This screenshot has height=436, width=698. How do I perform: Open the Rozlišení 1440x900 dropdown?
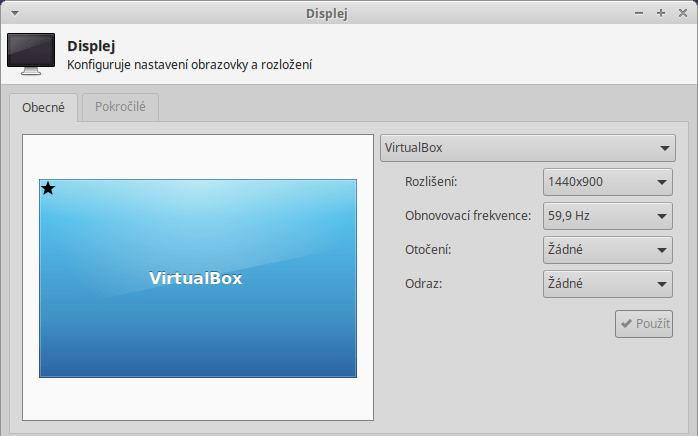608,182
